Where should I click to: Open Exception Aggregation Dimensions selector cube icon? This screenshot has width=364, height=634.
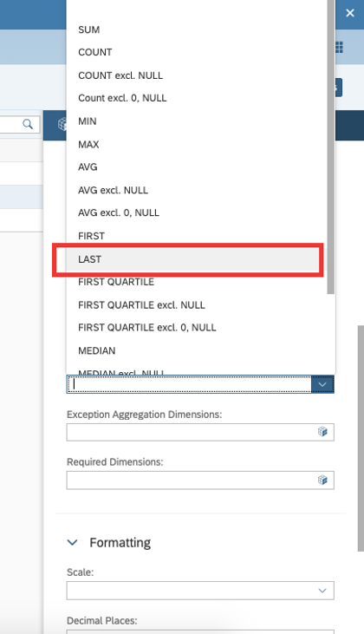pyautogui.click(x=322, y=432)
